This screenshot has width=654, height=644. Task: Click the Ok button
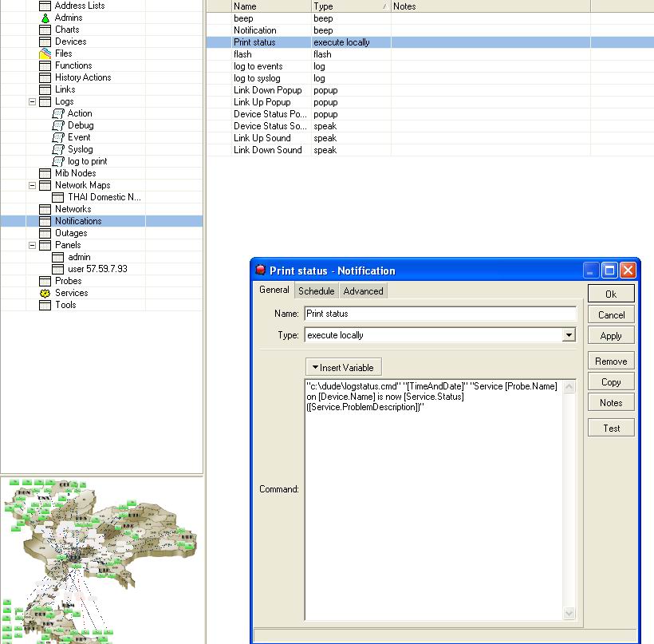click(x=611, y=294)
